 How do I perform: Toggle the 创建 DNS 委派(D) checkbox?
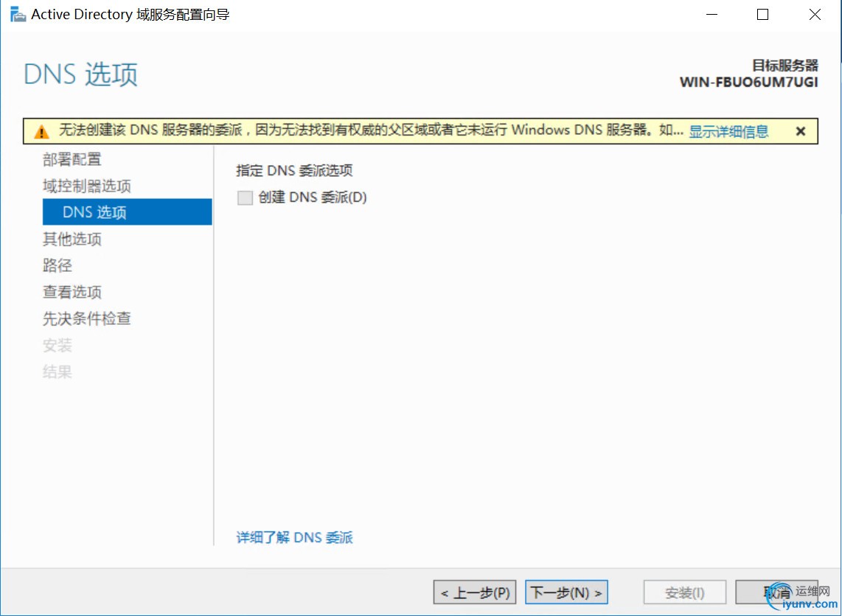click(x=245, y=198)
